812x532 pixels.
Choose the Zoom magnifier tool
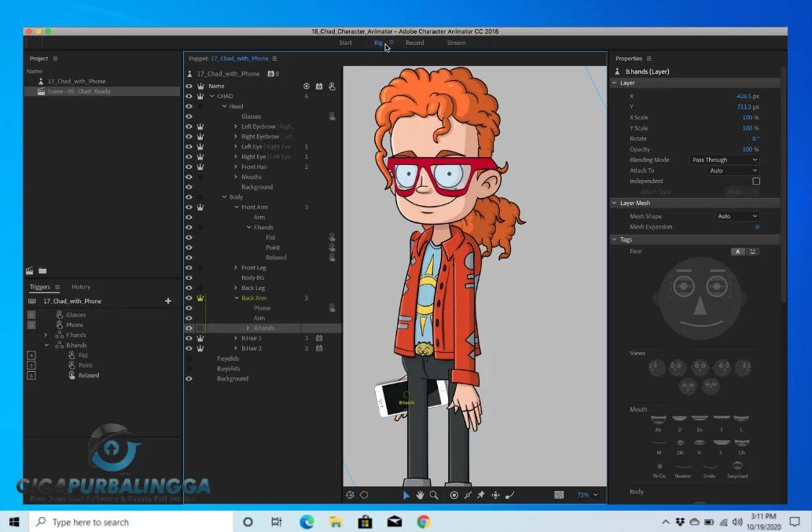433,495
